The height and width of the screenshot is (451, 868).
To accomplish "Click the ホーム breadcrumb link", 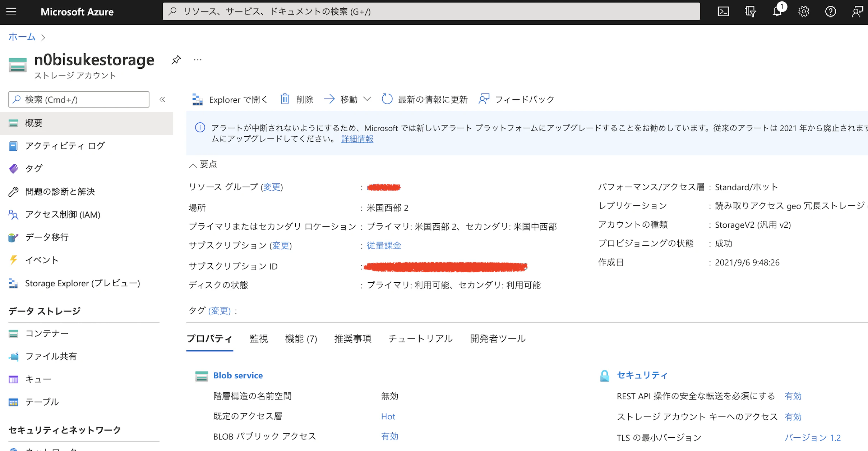I will pyautogui.click(x=22, y=37).
